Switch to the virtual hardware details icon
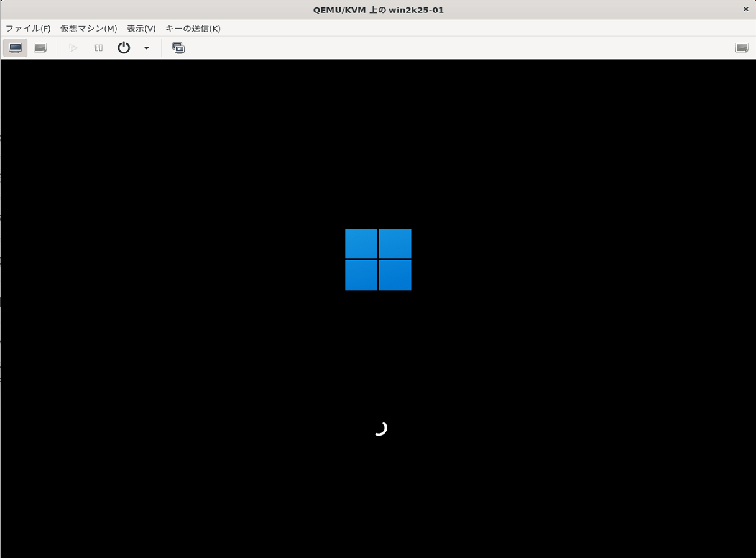The width and height of the screenshot is (756, 558). [x=40, y=47]
